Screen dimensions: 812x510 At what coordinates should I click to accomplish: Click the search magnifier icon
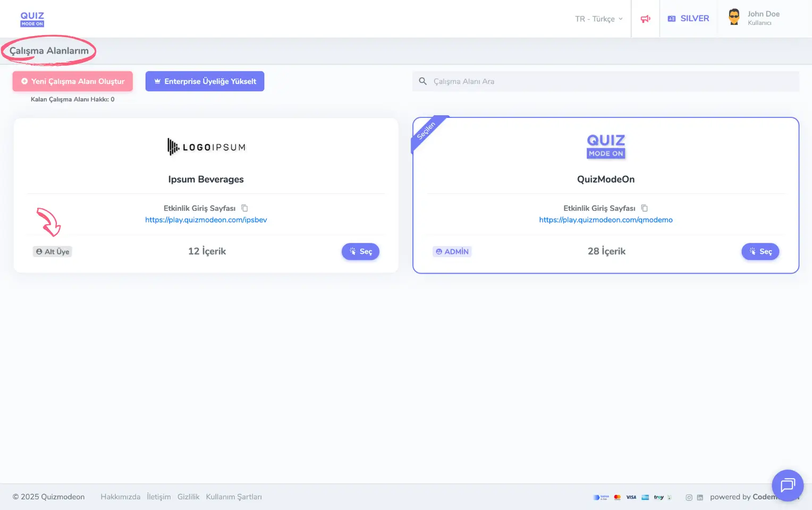(423, 81)
